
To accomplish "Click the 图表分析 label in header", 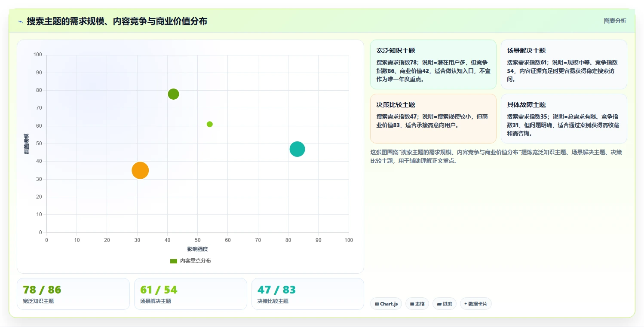I will (x=615, y=21).
